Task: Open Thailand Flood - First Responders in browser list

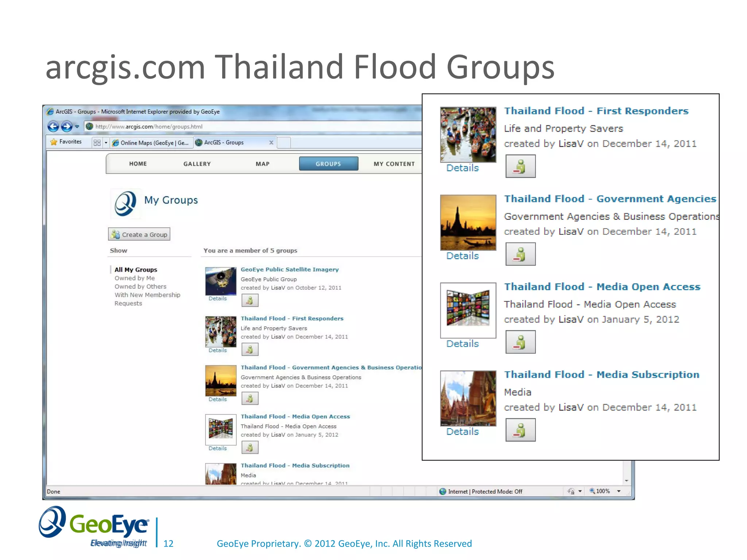Action: click(292, 318)
